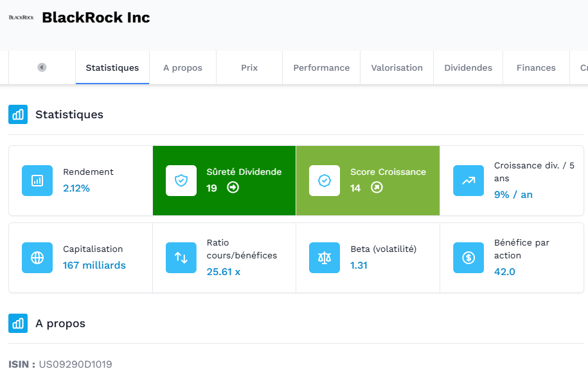Click the Capitalisation label

pyautogui.click(x=93, y=249)
